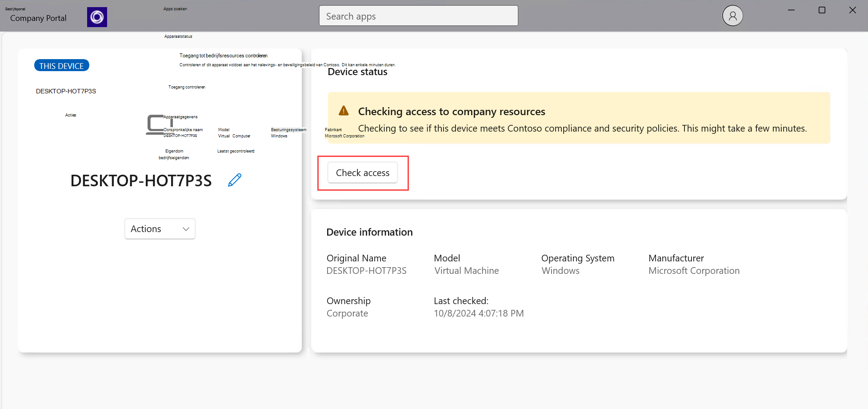Viewport: 868px width, 409px height.
Task: Click the Original Name label
Action: [x=356, y=258]
